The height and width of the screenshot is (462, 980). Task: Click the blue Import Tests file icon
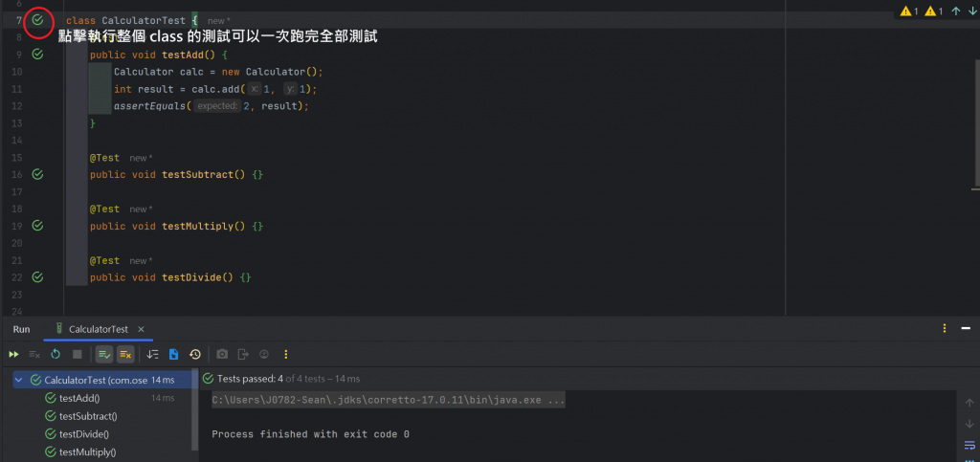174,354
